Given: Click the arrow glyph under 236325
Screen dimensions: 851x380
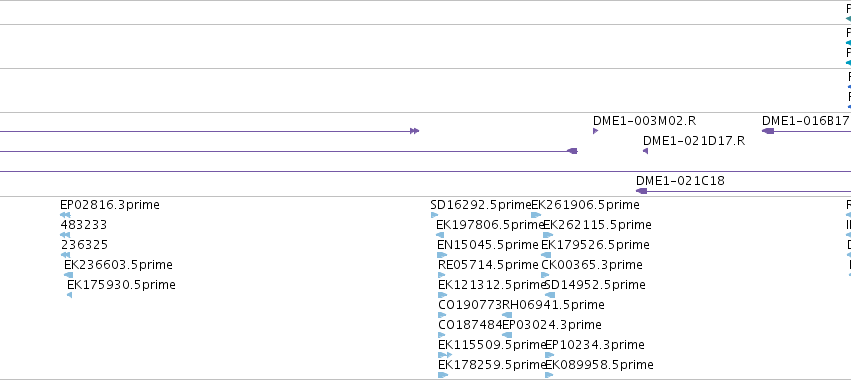Looking at the screenshot, I should coord(65,255).
